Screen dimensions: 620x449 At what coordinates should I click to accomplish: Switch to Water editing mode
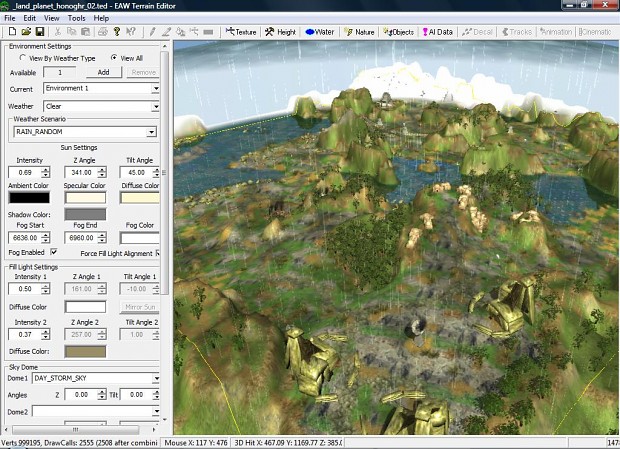click(320, 32)
